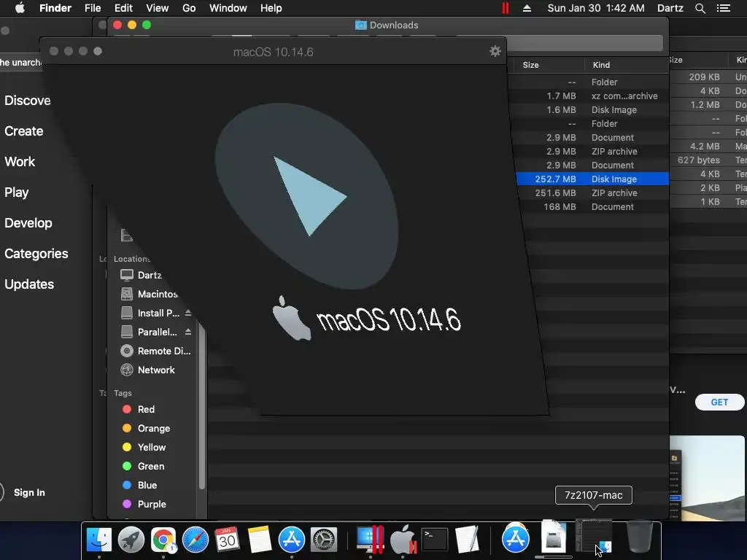This screenshot has height=560, width=747.
Task: Open Play in the App Store sidebar
Action: (x=17, y=192)
